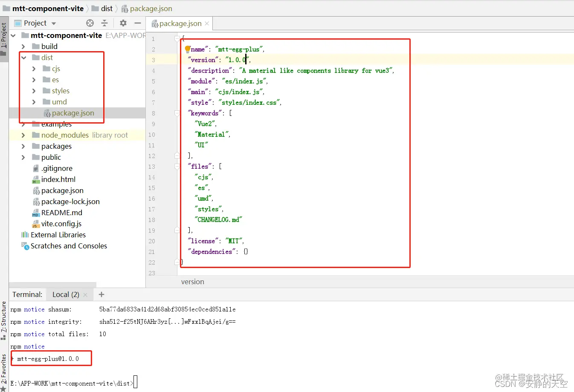Image resolution: width=574 pixels, height=392 pixels.
Task: Click dist in the breadcrumb bar
Action: click(x=107, y=9)
